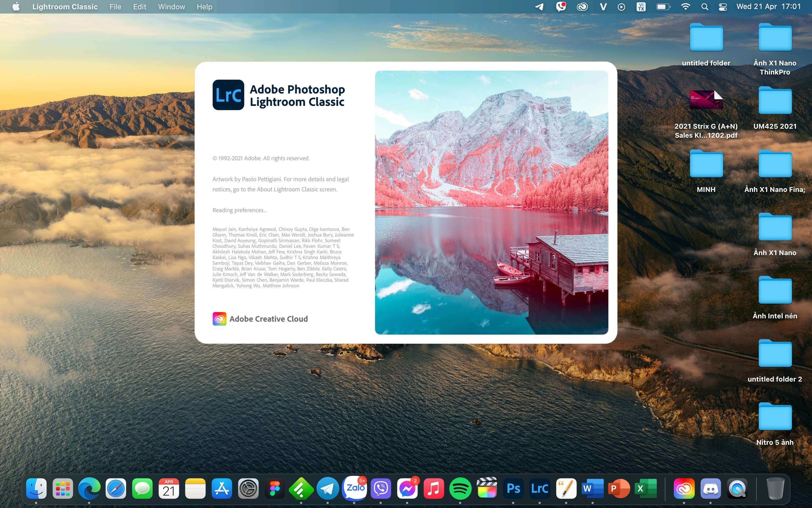Click the 'Reading preferences...' status text
The width and height of the screenshot is (812, 508).
[240, 210]
